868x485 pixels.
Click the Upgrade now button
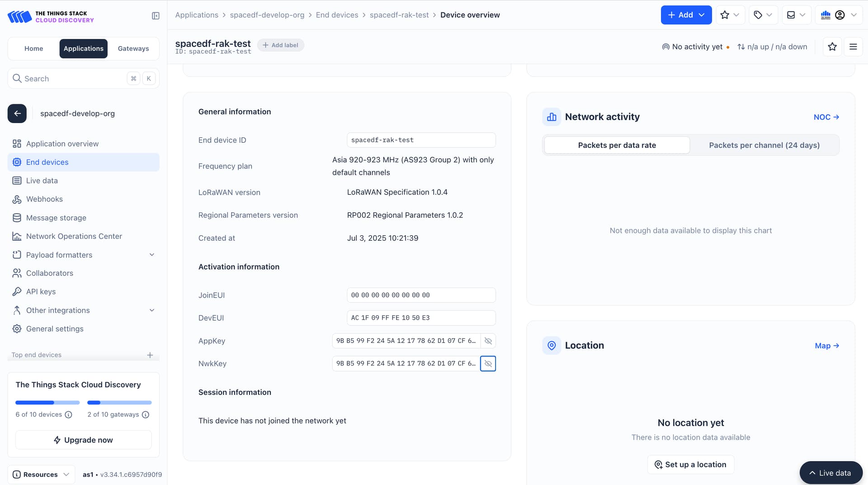(x=84, y=440)
